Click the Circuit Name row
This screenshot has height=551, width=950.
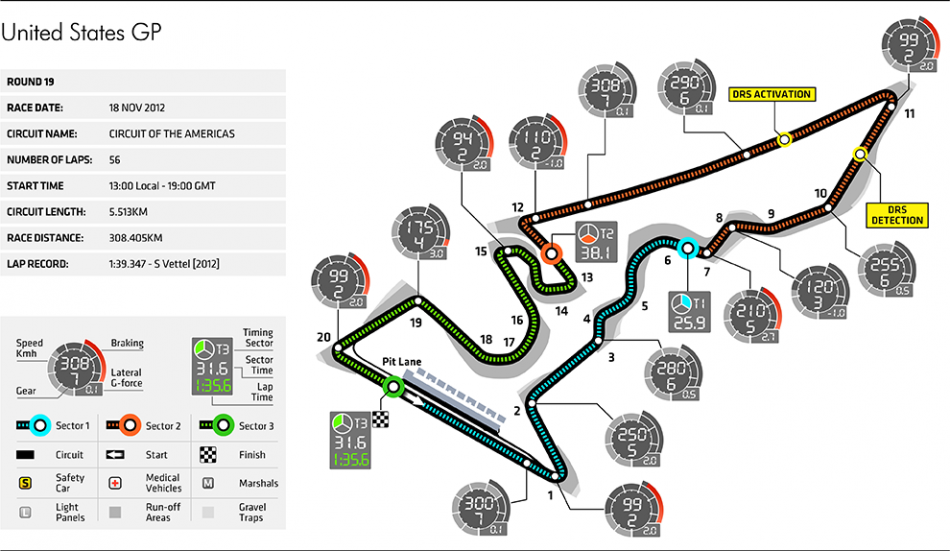(143, 132)
